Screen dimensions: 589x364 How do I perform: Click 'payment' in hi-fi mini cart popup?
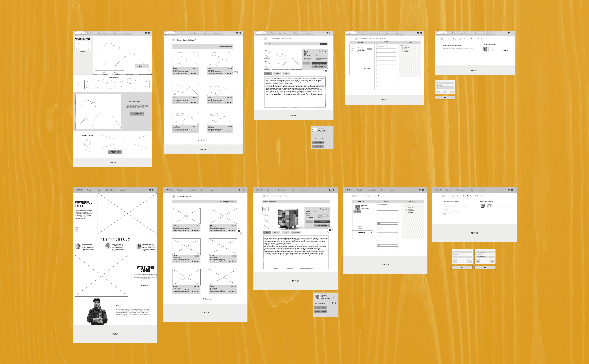point(321,308)
